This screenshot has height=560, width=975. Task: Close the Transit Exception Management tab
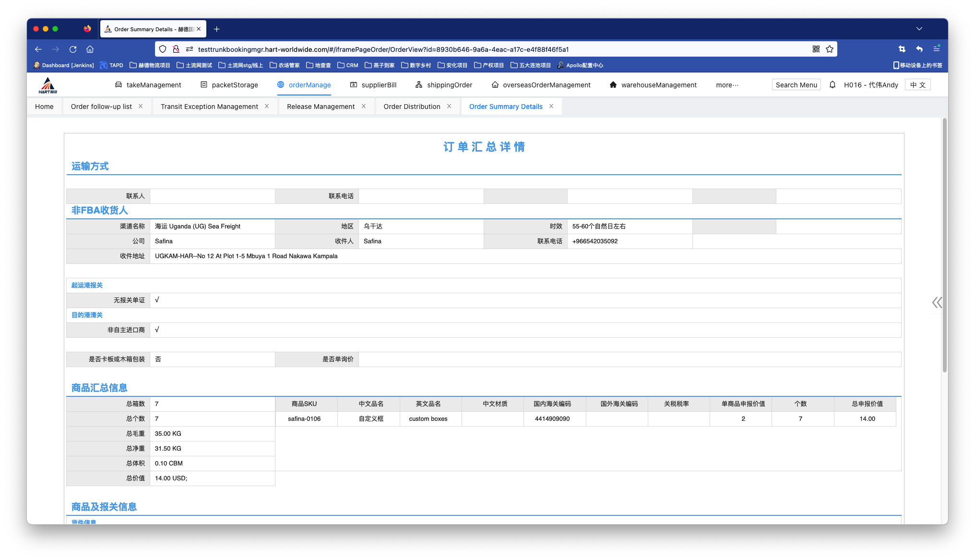click(x=267, y=107)
